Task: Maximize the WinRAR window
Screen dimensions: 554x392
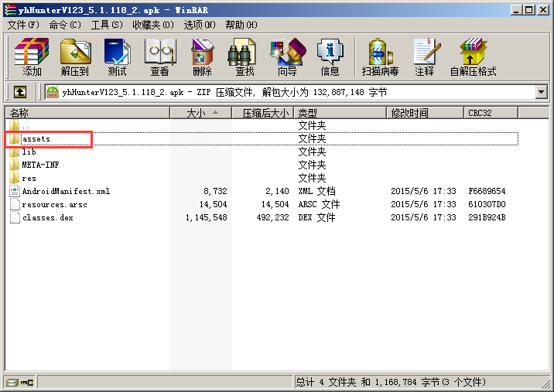Action: [529, 10]
